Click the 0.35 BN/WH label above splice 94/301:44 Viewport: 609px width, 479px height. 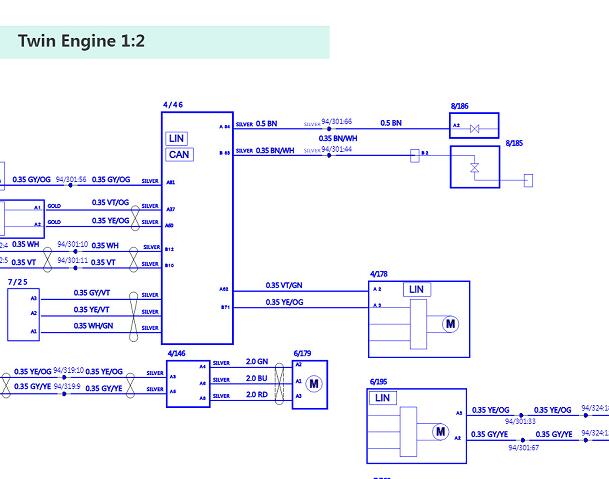tap(338, 139)
